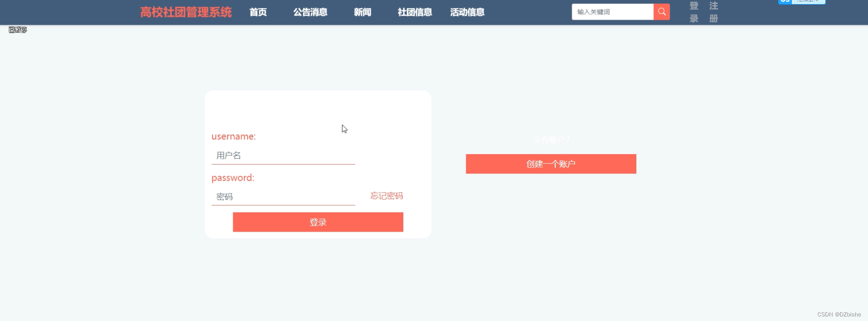Click the 登录 link in the header
The height and width of the screenshot is (321, 868).
coord(694,12)
